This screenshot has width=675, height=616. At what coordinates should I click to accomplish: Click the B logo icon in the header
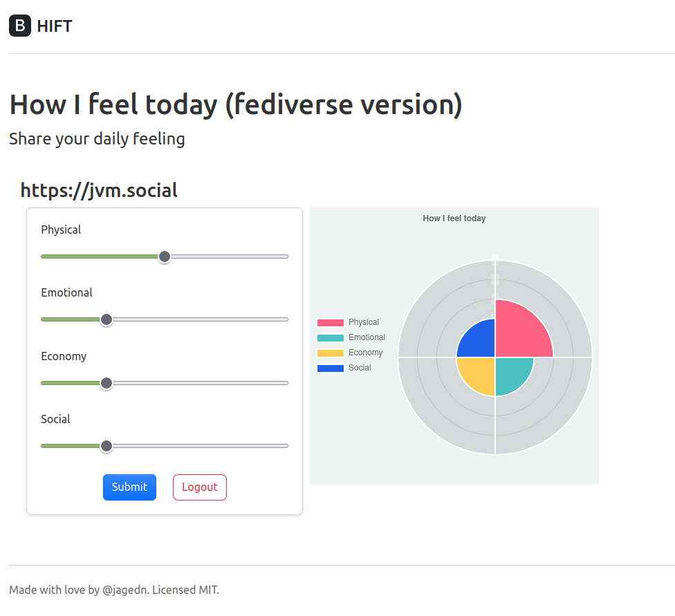click(19, 26)
